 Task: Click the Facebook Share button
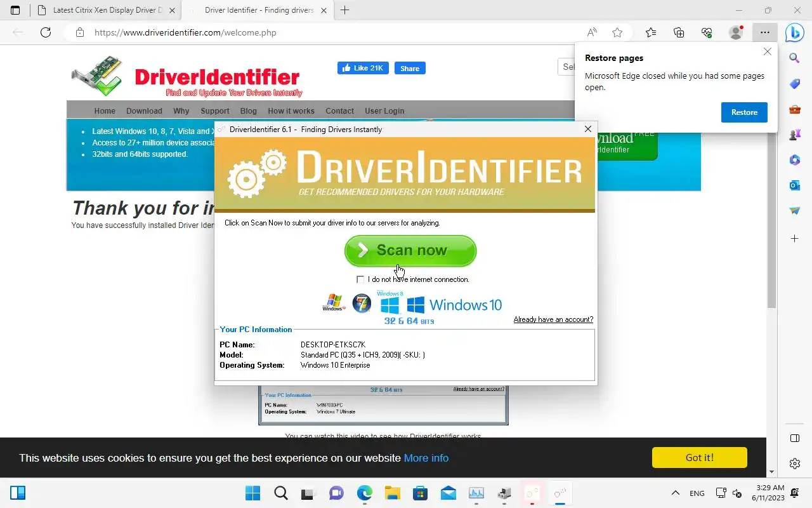pyautogui.click(x=410, y=68)
